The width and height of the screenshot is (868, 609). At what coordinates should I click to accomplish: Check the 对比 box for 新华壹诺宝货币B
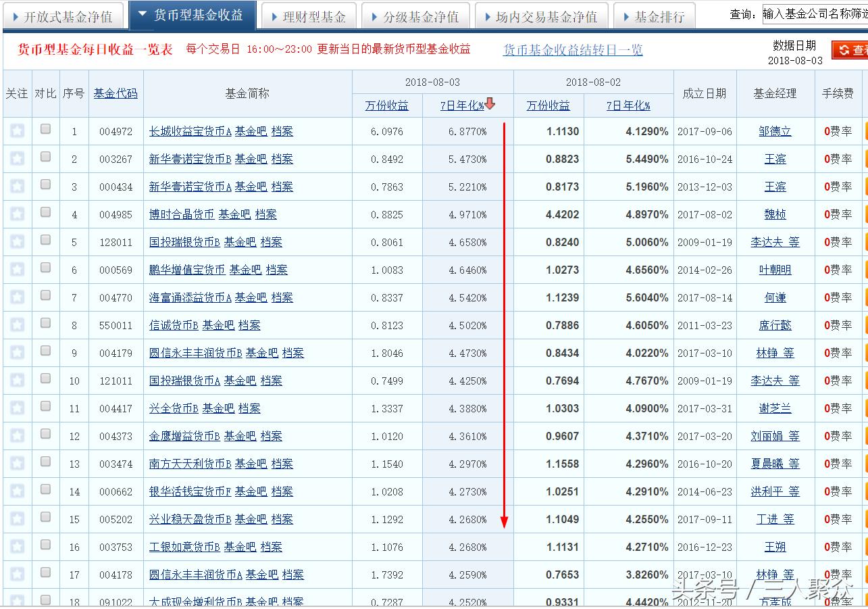(x=45, y=158)
